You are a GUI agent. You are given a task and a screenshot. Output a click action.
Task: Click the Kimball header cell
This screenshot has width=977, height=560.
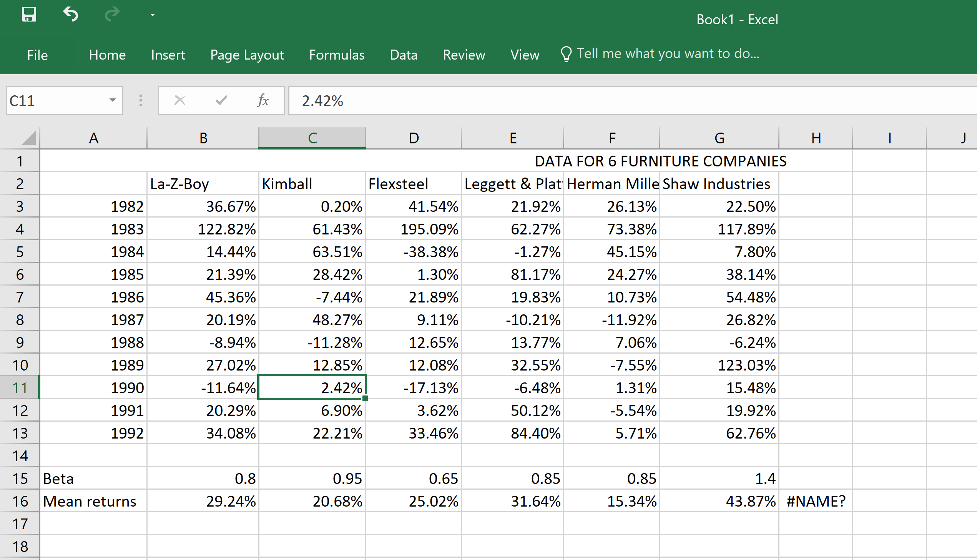coord(312,183)
